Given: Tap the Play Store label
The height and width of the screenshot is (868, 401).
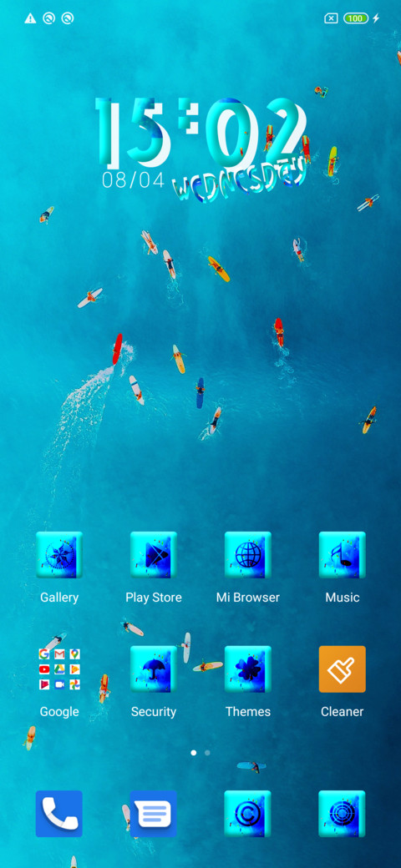Looking at the screenshot, I should pyautogui.click(x=154, y=598).
